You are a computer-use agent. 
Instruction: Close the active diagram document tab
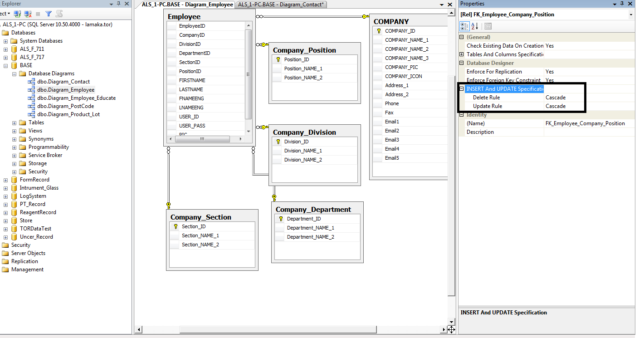tap(450, 5)
